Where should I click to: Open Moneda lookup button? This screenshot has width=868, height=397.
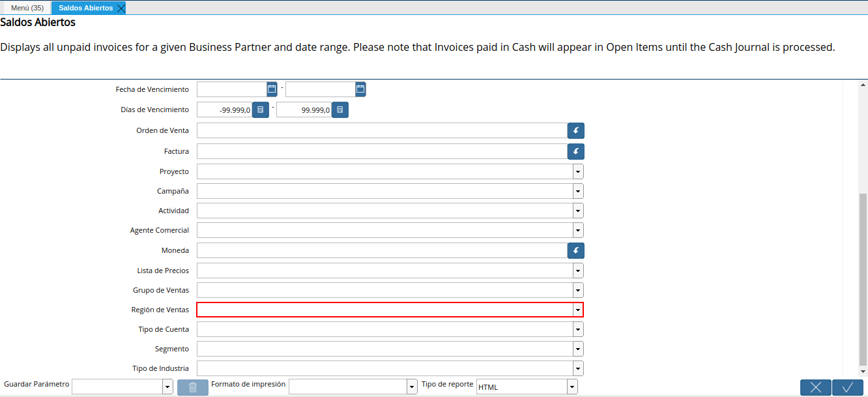point(576,250)
